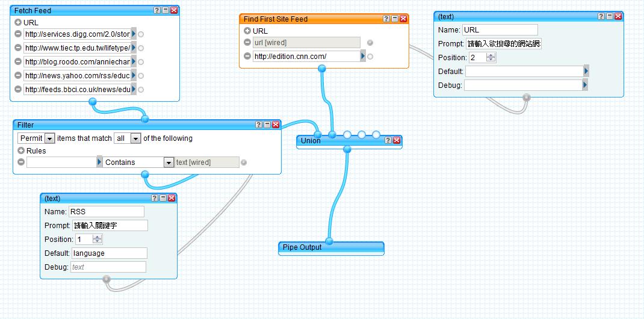The height and width of the screenshot is (319, 644).
Task: Remove the feeds.bbci.co.uk URL row
Action: pos(18,90)
